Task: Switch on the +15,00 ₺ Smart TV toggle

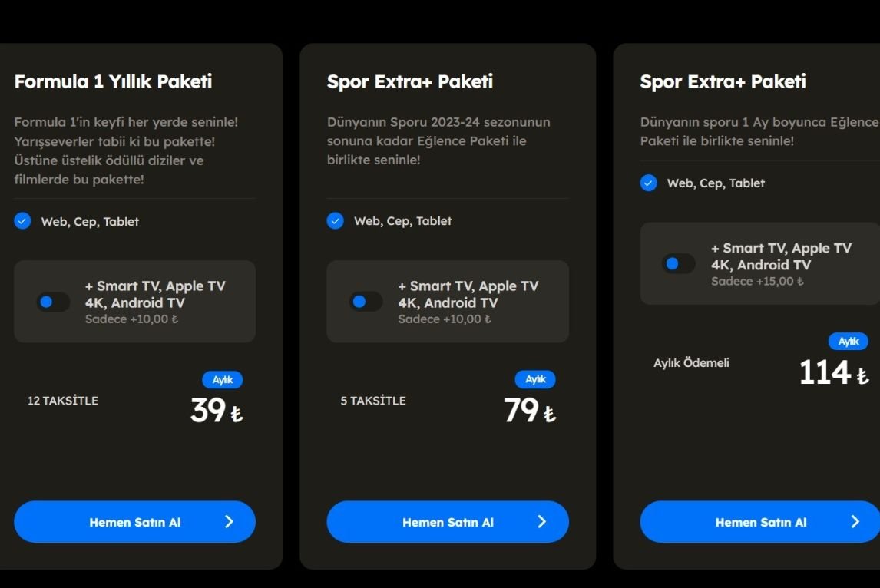Action: (679, 264)
